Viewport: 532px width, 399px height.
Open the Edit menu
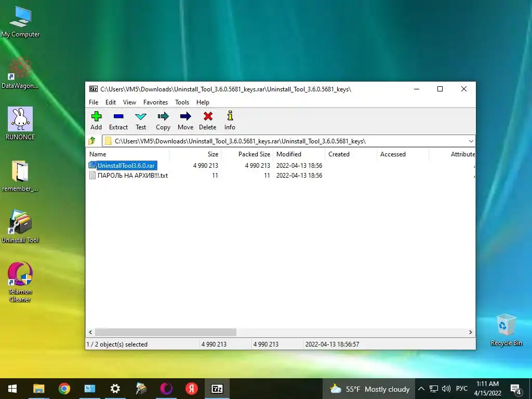pos(111,102)
